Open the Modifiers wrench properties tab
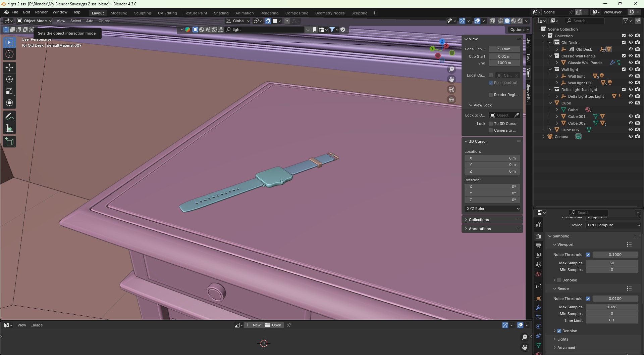This screenshot has width=644, height=355. (x=538, y=308)
